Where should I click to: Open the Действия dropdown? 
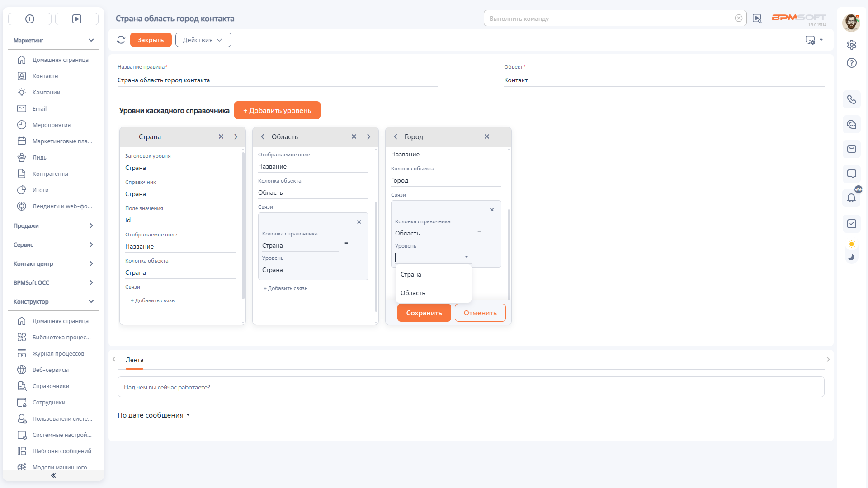click(x=203, y=40)
